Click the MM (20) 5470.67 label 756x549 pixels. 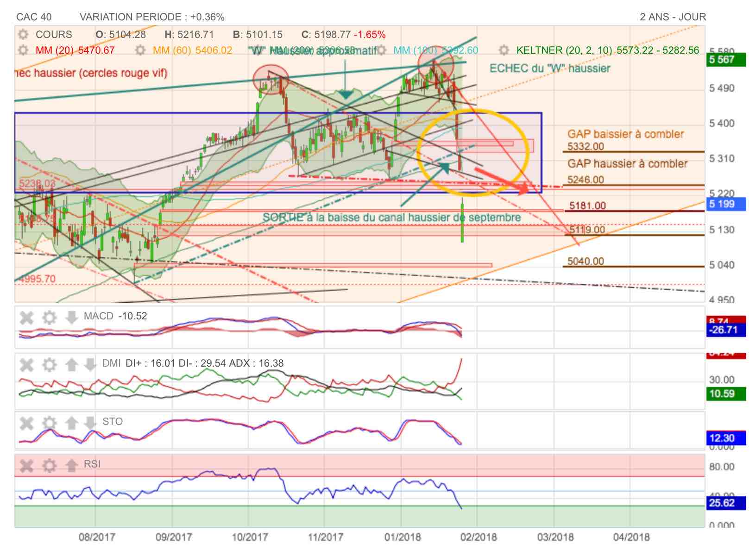pos(75,50)
